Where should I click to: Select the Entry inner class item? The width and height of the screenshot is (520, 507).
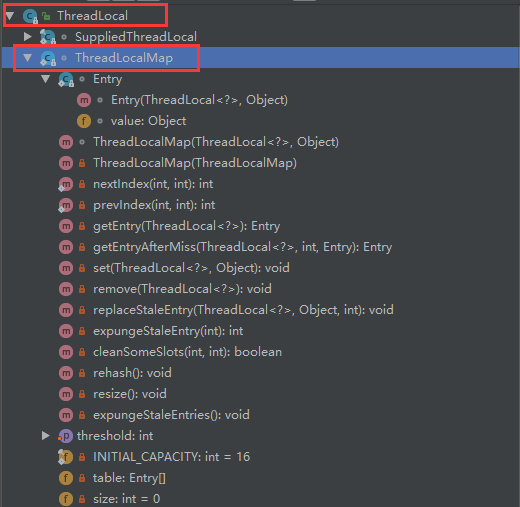pos(108,79)
